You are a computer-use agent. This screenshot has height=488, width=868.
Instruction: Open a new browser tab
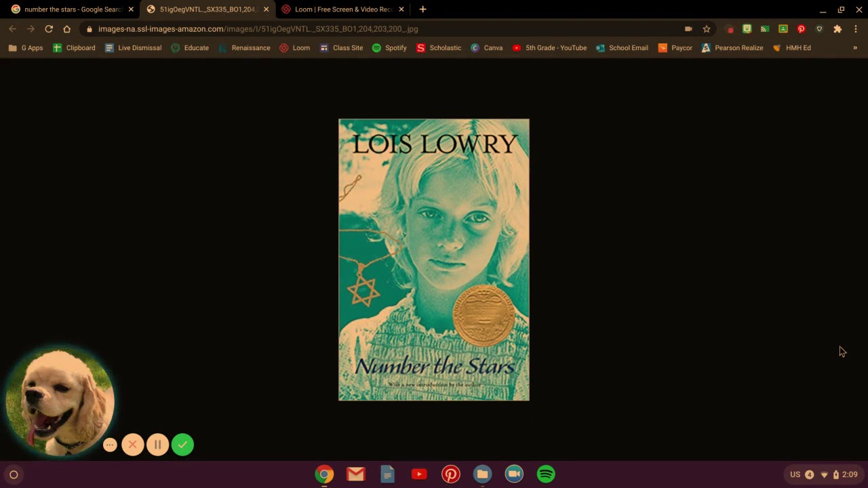[x=422, y=9]
